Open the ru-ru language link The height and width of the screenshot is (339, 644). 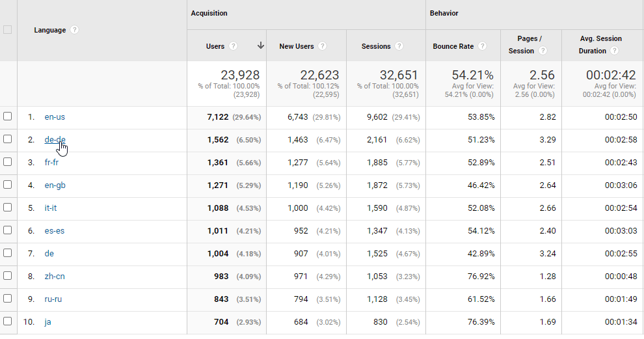tap(53, 299)
